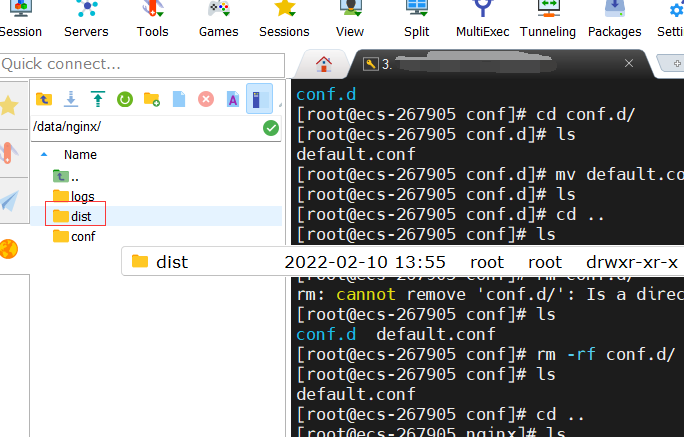Sort files by Name column
This screenshot has width=684, height=437.
(x=80, y=155)
